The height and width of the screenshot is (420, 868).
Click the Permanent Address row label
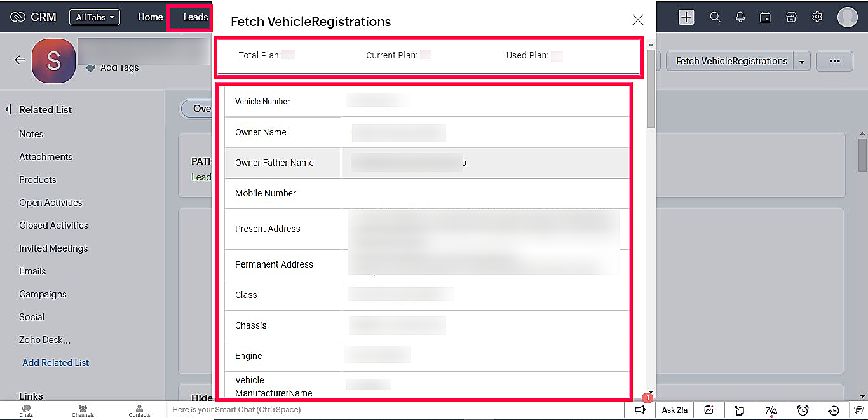274,264
